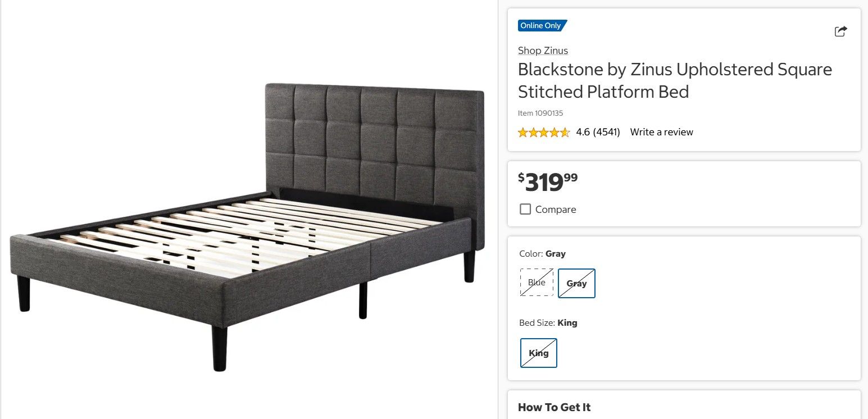The height and width of the screenshot is (419, 868).
Task: Choose the King bed size option
Action: 538,353
